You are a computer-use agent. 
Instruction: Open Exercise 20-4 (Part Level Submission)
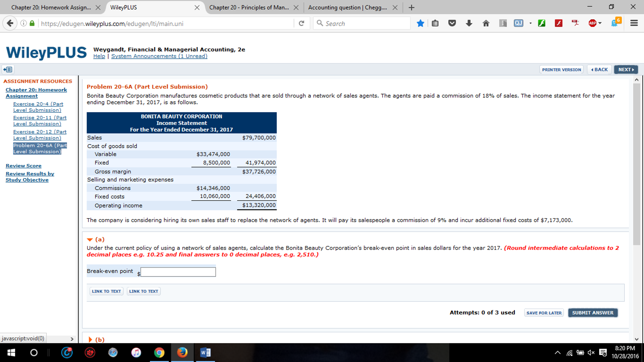tap(38, 107)
